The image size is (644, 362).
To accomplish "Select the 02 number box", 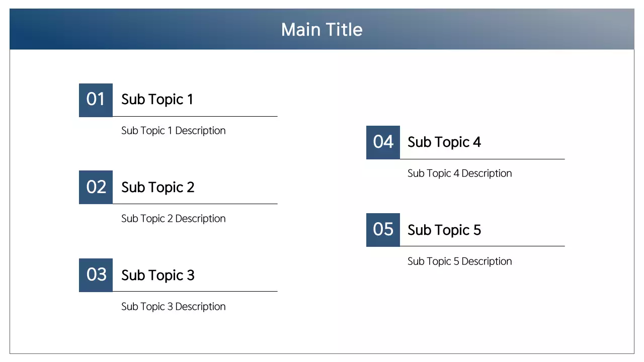I will click(96, 187).
